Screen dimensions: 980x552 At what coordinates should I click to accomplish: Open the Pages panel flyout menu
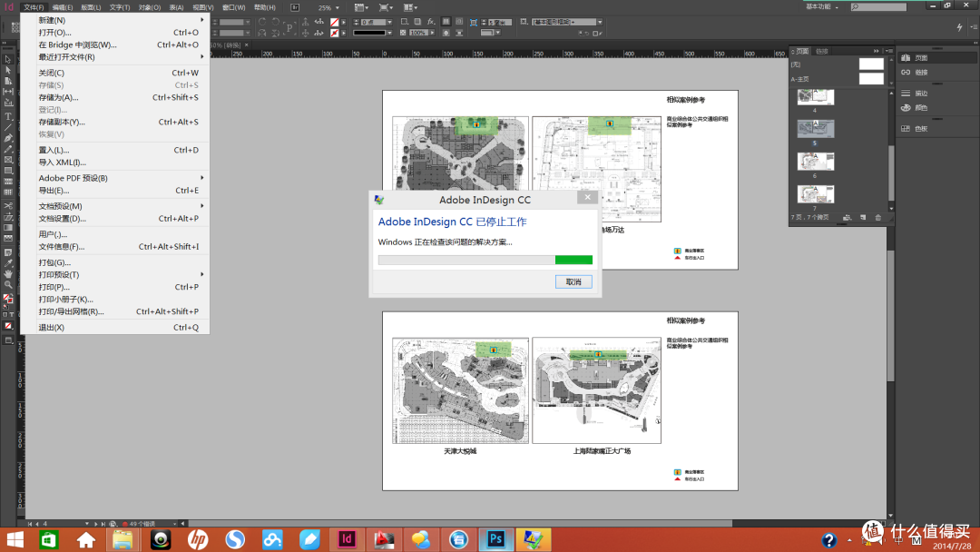(887, 51)
